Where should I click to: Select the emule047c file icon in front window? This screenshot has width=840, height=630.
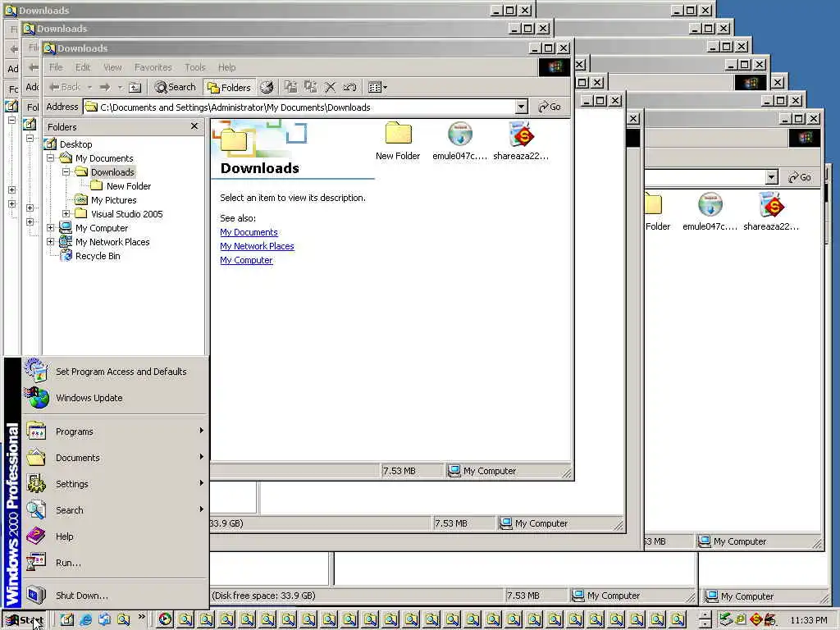[x=459, y=141]
